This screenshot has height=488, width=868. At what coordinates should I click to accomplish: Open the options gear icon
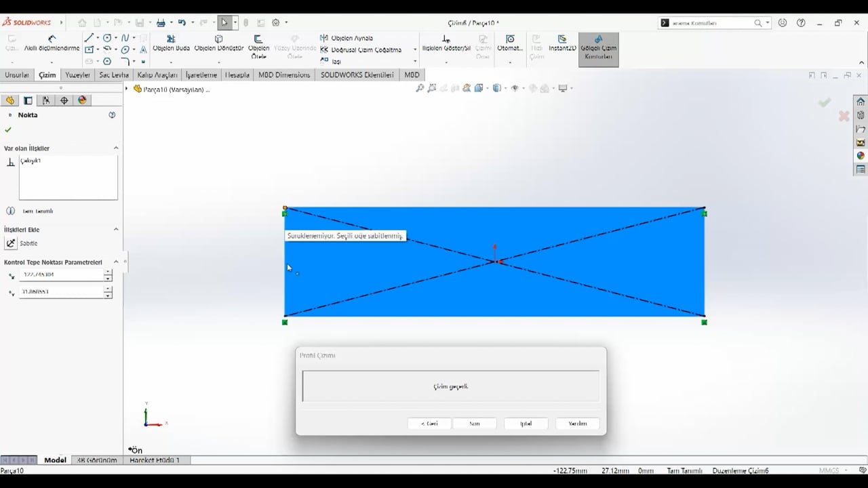(276, 22)
